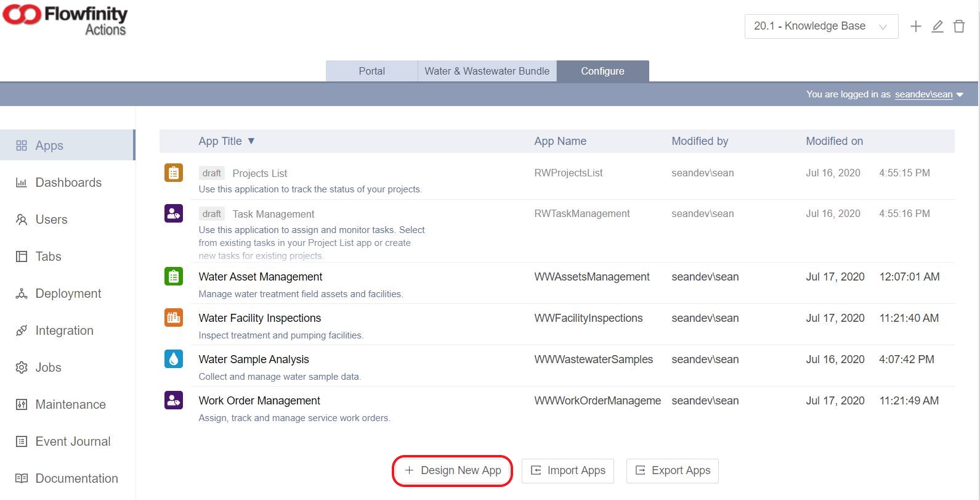Click the add new site plus icon
Viewport: 980px width, 500px height.
(916, 27)
